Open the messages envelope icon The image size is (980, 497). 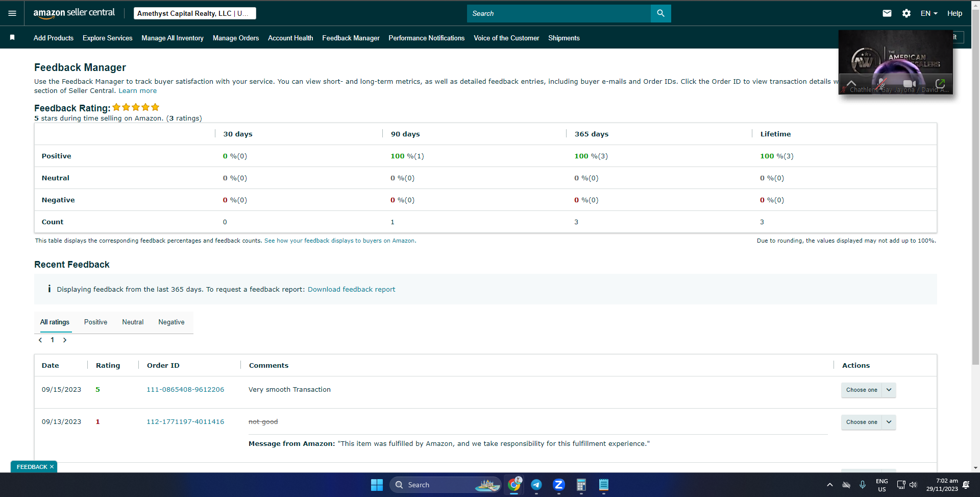coord(887,13)
